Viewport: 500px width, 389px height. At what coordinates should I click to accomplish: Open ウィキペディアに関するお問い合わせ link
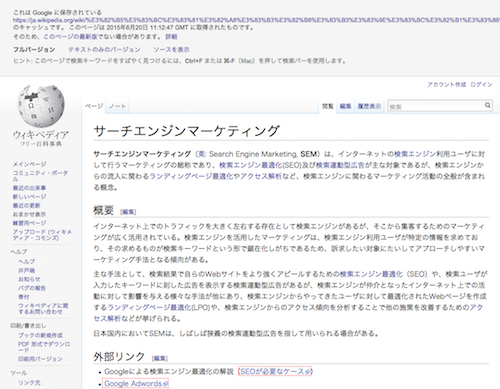[x=43, y=308]
